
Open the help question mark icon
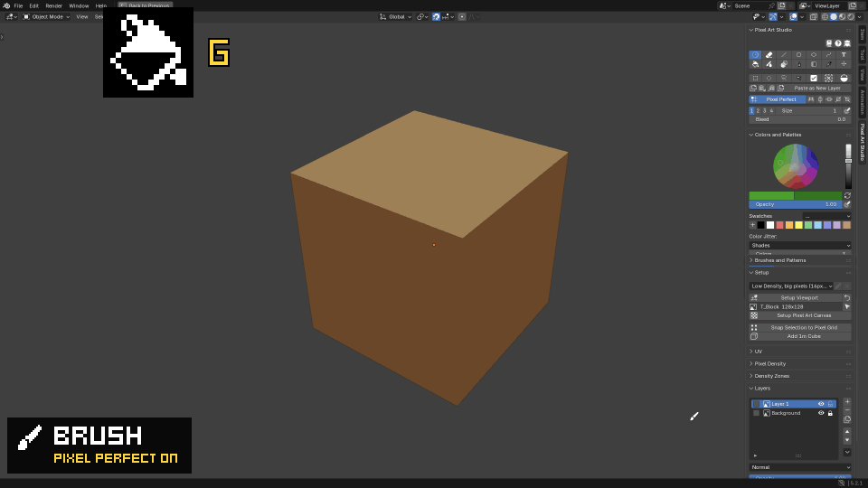tap(838, 43)
